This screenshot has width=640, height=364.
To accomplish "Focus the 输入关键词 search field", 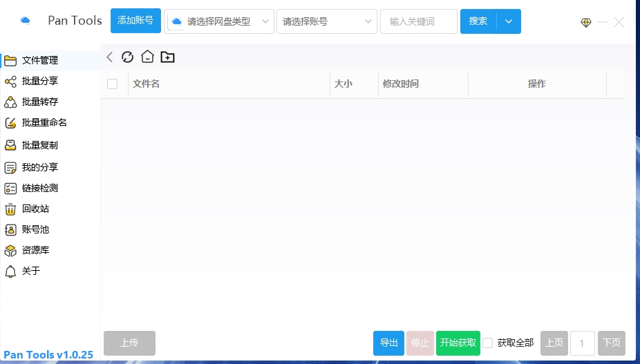I will (419, 21).
